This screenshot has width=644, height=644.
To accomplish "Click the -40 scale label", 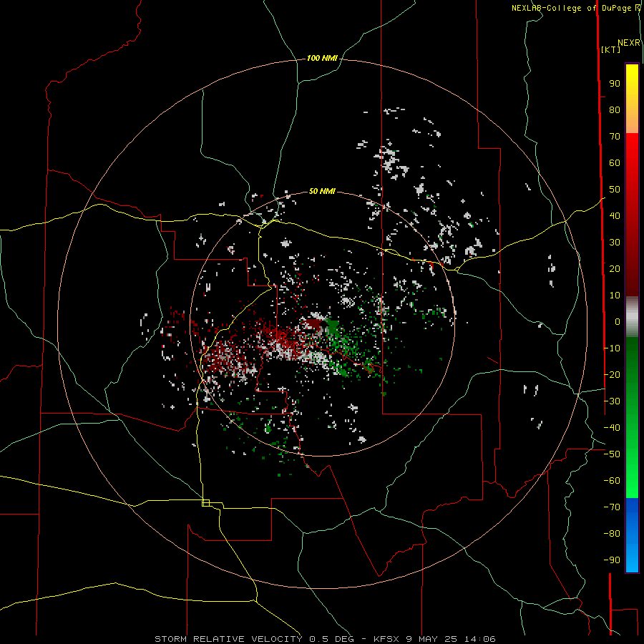I will tap(612, 428).
